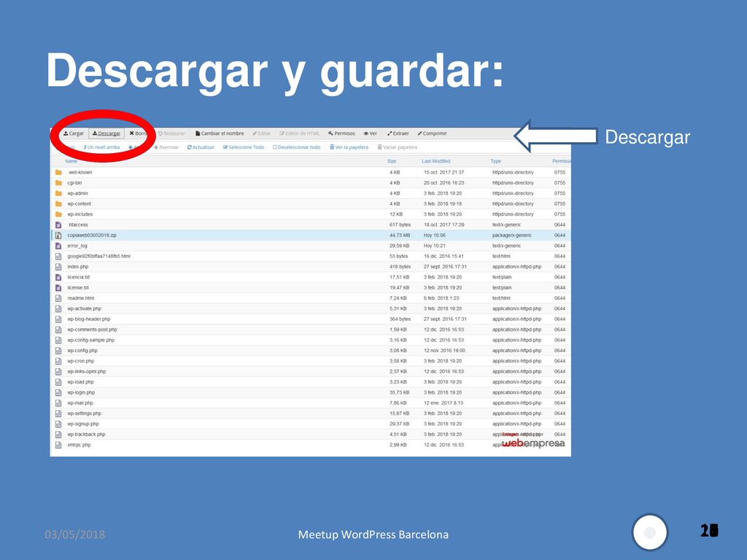Click the .well-known folder icon
The image size is (747, 560).
coord(58,172)
